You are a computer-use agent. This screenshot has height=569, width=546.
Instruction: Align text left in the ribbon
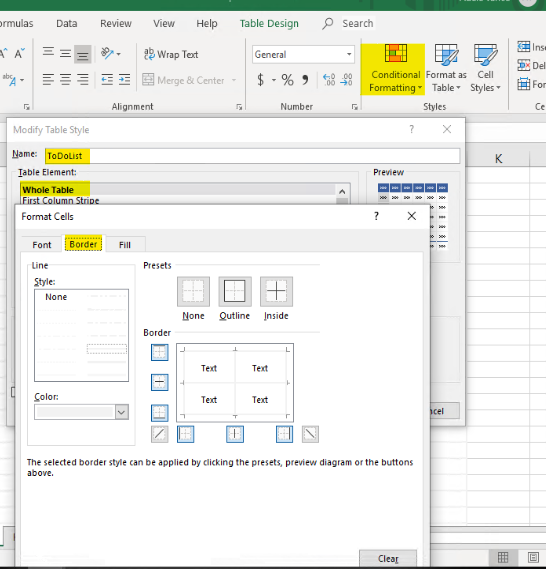(48, 79)
